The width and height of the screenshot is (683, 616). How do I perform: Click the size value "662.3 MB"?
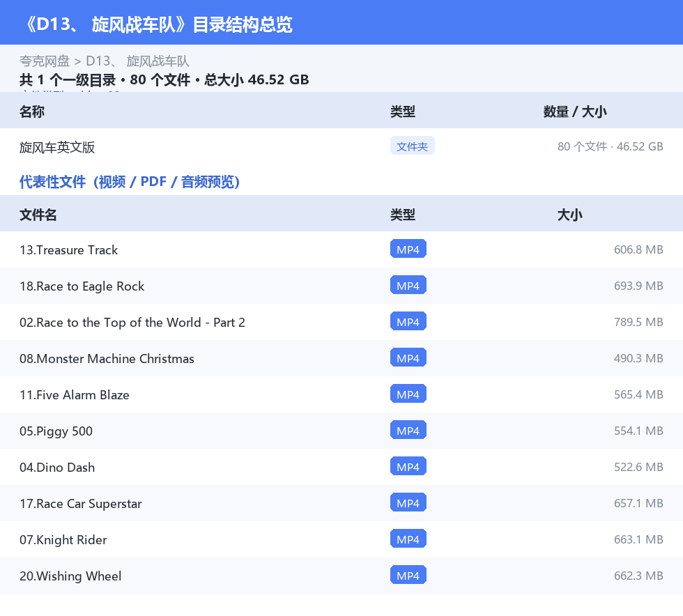click(638, 576)
